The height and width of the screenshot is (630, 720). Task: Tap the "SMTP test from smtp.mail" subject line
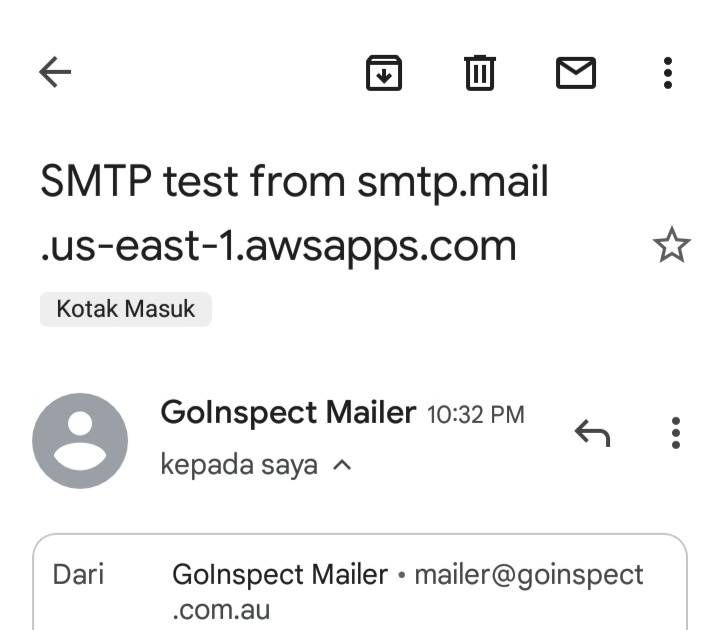294,183
